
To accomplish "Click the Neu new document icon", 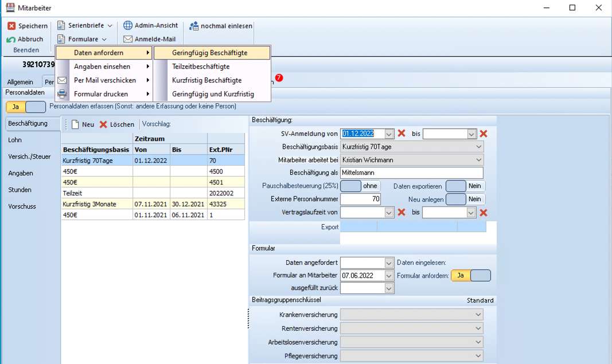I will 75,124.
